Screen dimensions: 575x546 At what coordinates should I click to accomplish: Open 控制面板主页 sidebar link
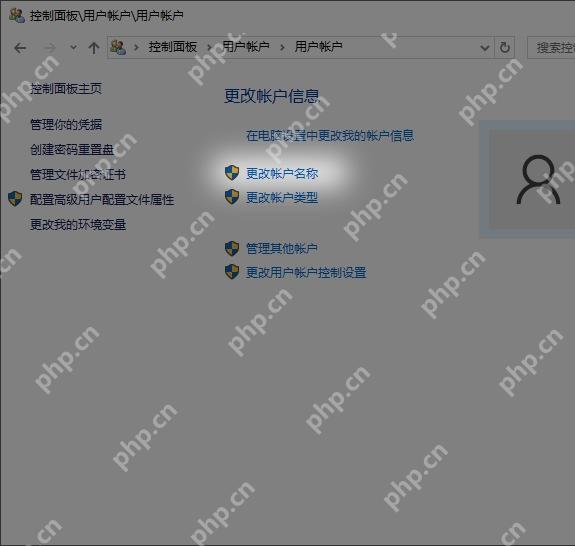pyautogui.click(x=66, y=88)
